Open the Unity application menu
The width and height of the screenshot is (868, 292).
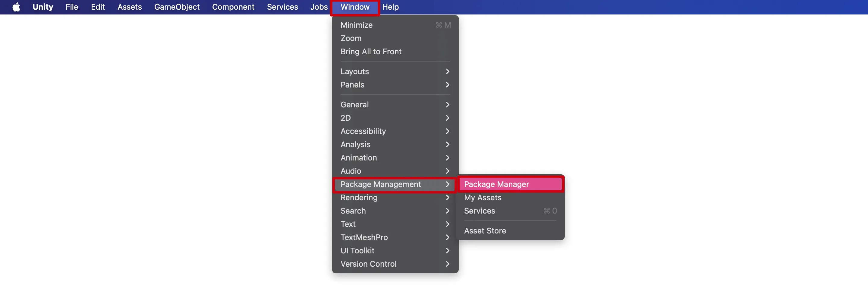click(x=43, y=7)
